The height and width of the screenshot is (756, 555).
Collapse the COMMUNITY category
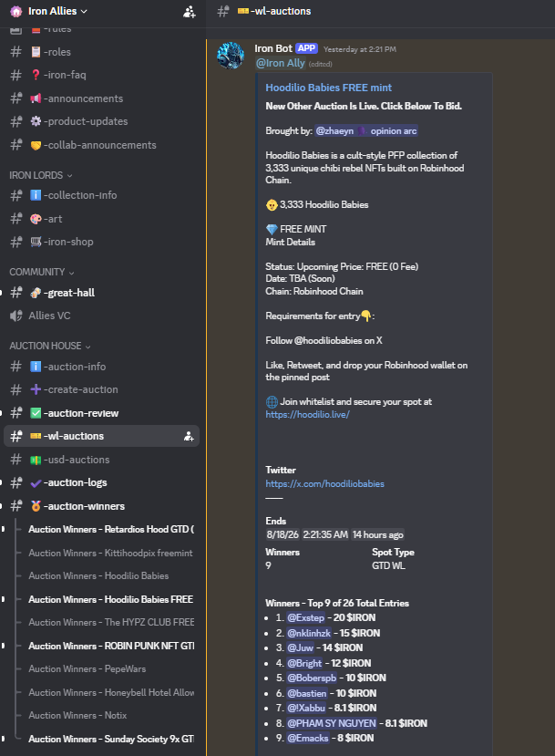click(x=41, y=272)
